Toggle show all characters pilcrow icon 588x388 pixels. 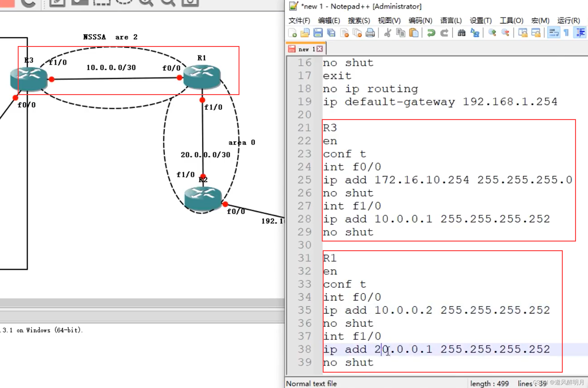pos(567,32)
